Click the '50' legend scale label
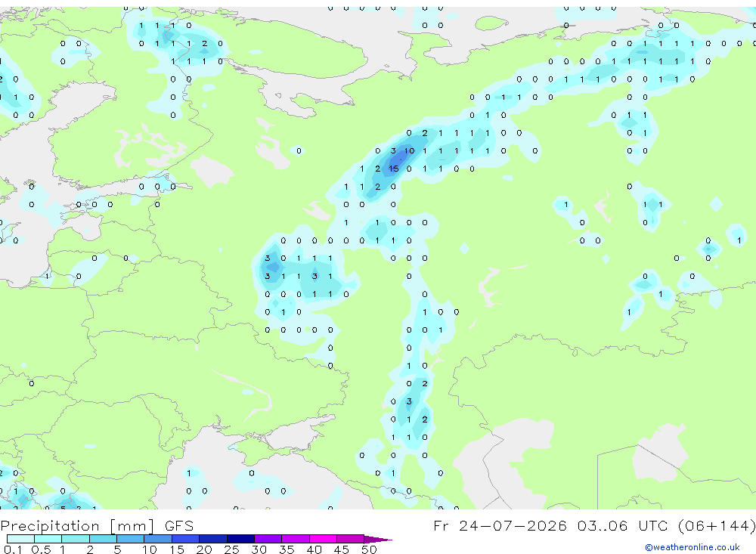756x554 pixels. 369,549
